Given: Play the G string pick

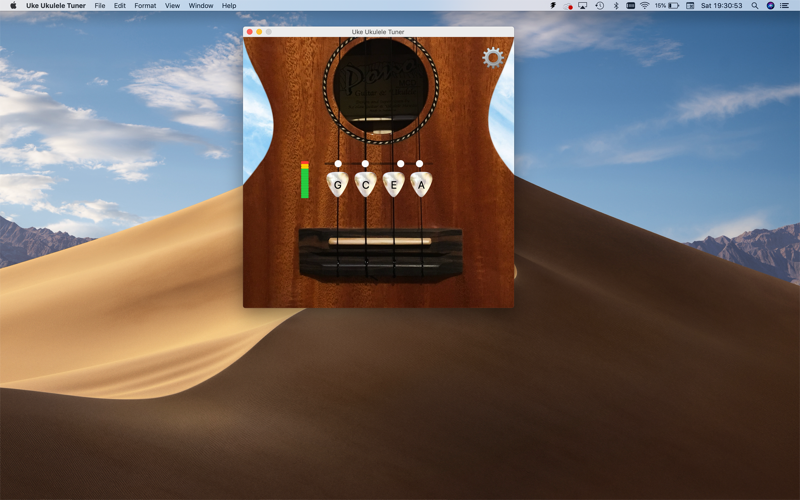Looking at the screenshot, I should (x=337, y=184).
